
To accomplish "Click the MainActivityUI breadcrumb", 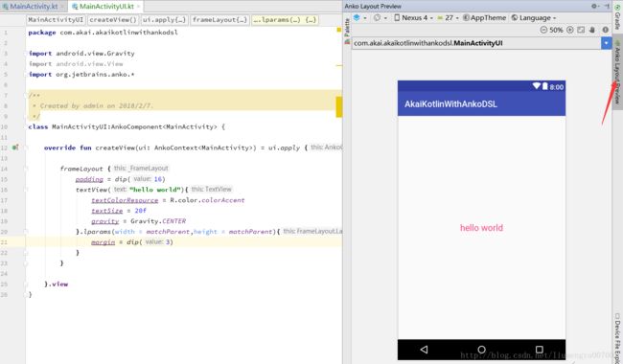I will tap(56, 20).
